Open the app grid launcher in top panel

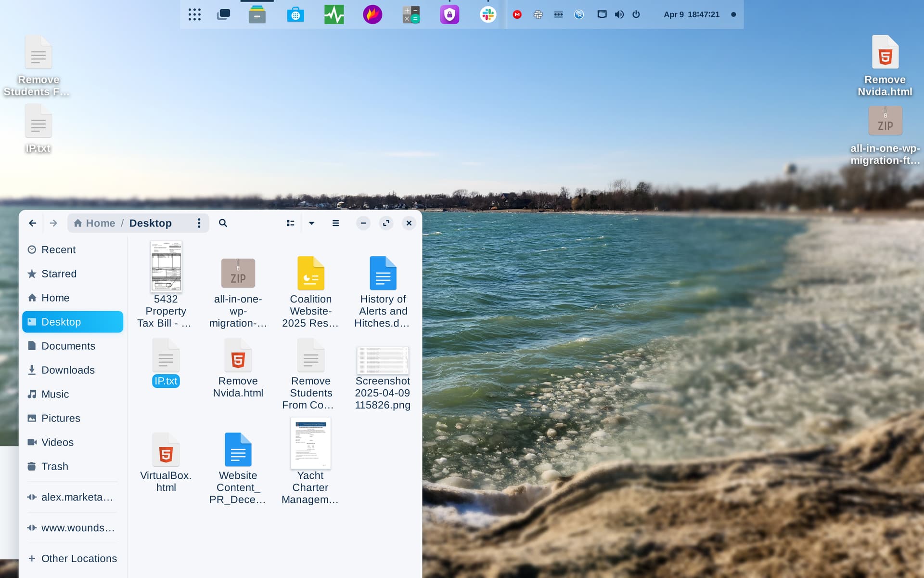(x=194, y=14)
